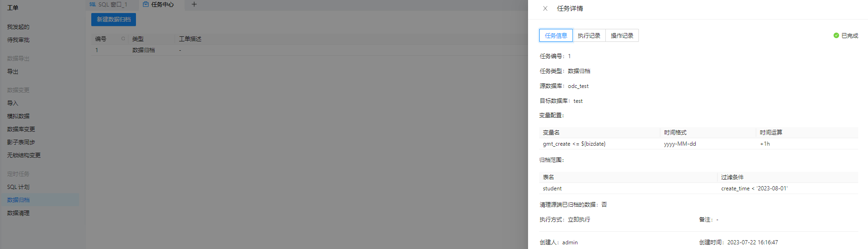The width and height of the screenshot is (868, 249).
Task: Switch to the 执行记录 tab
Action: [589, 35]
